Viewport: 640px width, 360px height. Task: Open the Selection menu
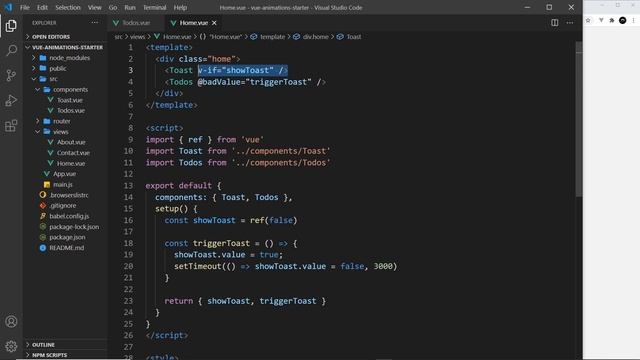click(x=68, y=7)
